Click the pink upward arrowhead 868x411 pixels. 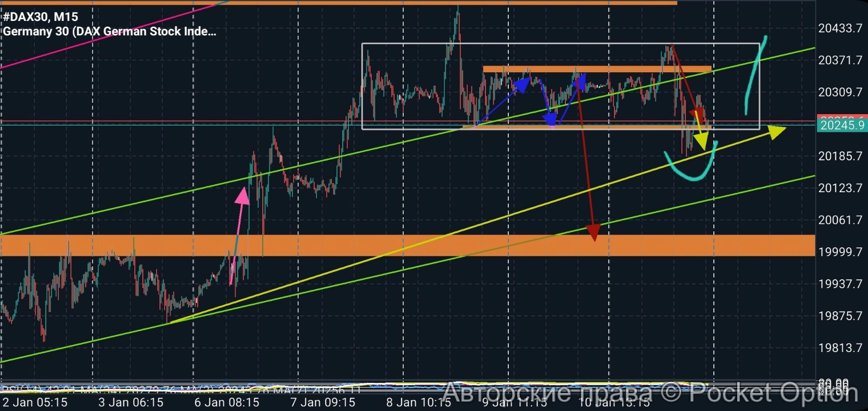(x=243, y=196)
